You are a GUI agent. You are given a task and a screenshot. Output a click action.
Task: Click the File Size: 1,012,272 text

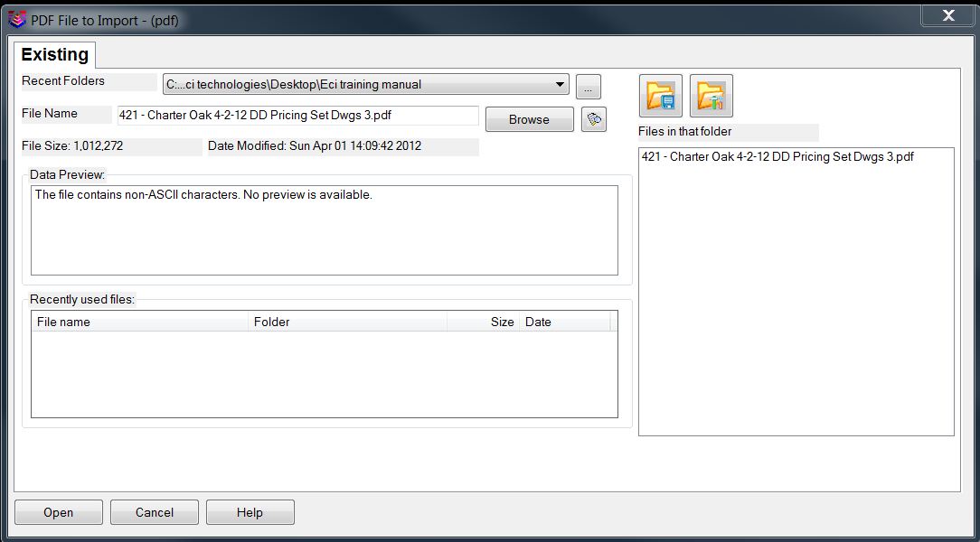pyautogui.click(x=72, y=146)
